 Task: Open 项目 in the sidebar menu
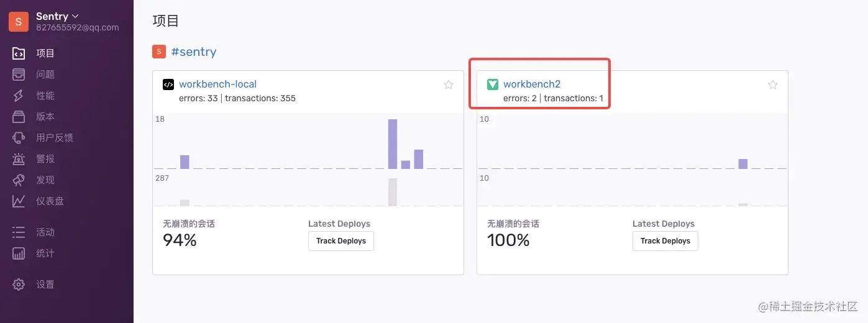click(45, 53)
